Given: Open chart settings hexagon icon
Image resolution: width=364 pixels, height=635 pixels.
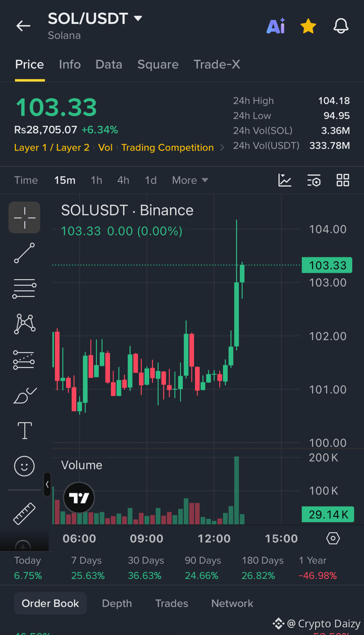Looking at the screenshot, I should [x=333, y=538].
